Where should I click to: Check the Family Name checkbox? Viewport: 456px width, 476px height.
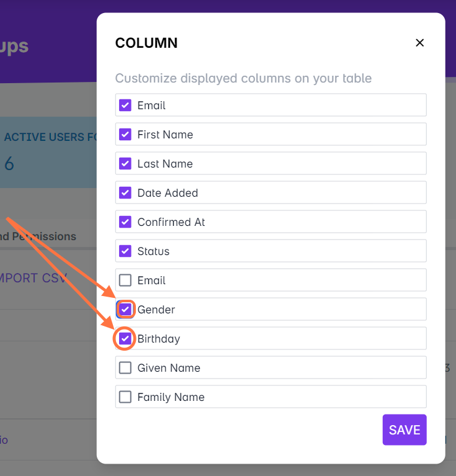(125, 397)
